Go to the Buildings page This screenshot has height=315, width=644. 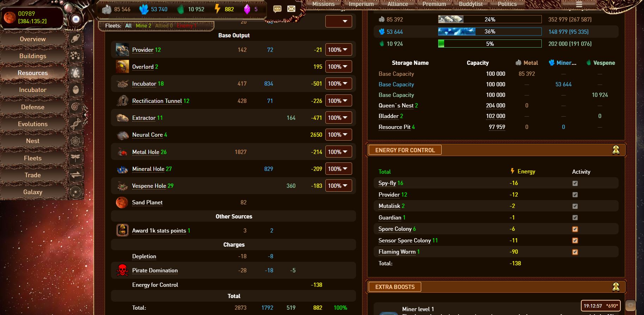coord(33,56)
